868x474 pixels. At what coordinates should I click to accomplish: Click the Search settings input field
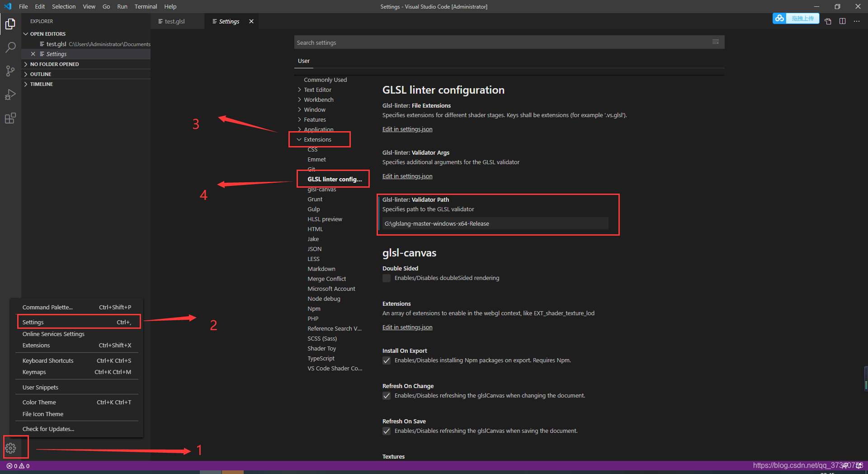tap(502, 43)
